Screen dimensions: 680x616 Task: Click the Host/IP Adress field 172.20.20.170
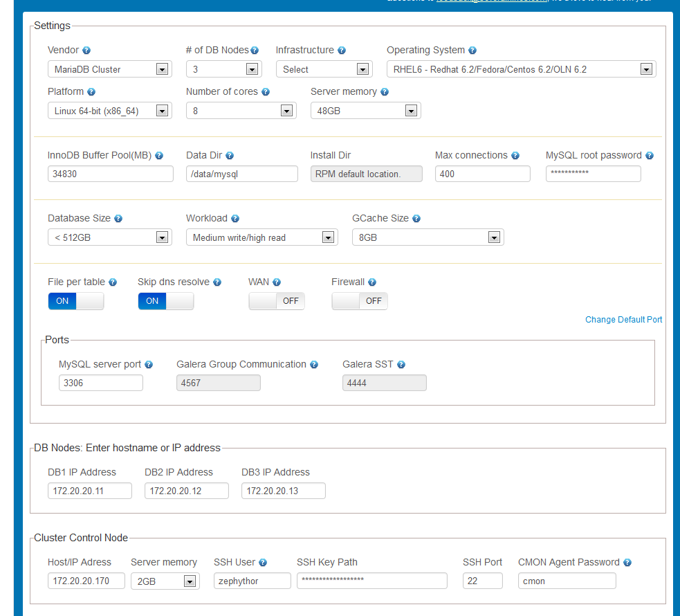click(x=86, y=581)
